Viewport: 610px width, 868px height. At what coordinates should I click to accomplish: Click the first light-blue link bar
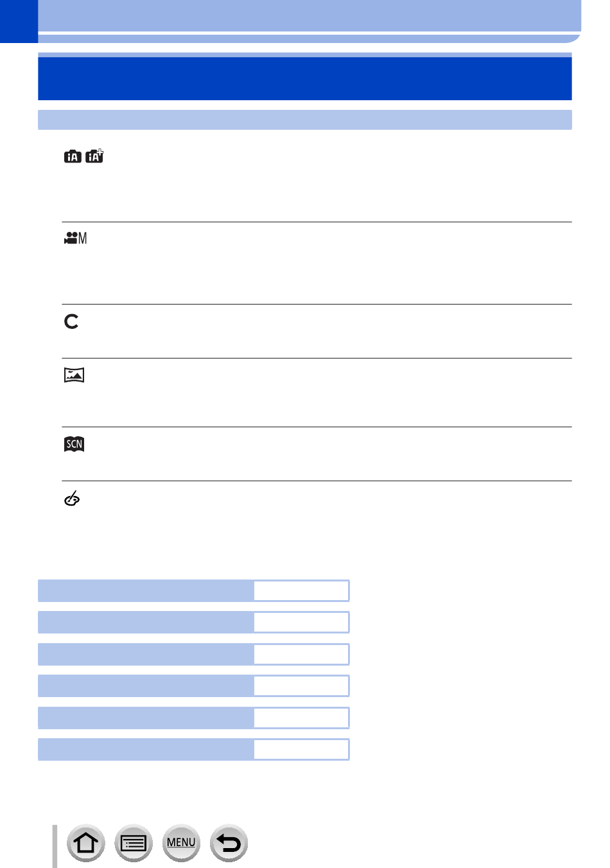[x=146, y=590]
